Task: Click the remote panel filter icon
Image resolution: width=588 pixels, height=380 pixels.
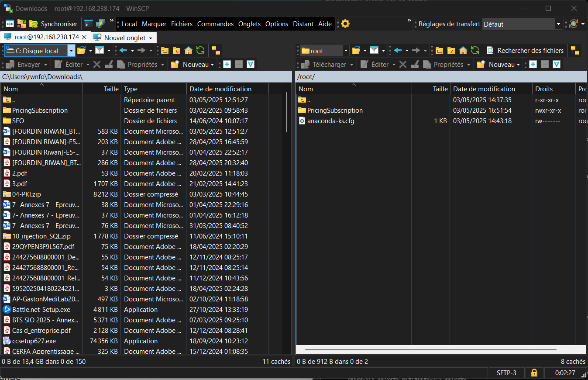Action: coord(374,51)
